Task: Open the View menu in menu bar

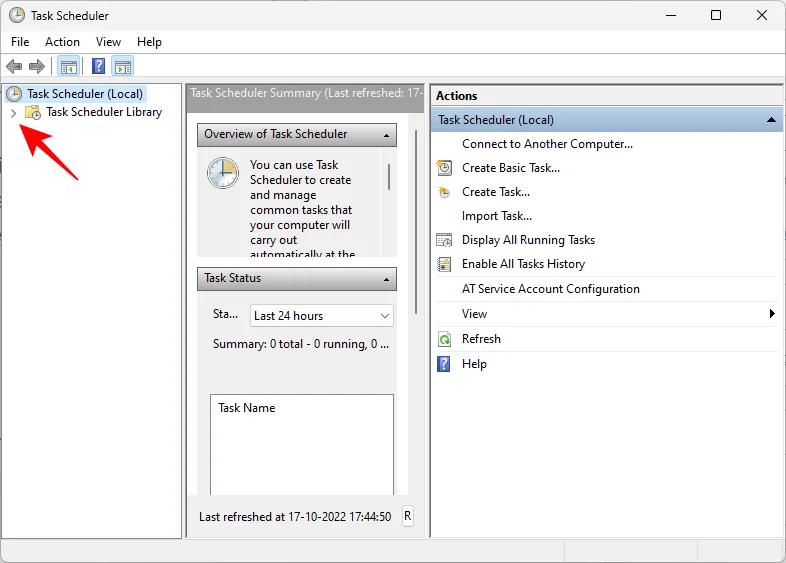Action: [108, 42]
